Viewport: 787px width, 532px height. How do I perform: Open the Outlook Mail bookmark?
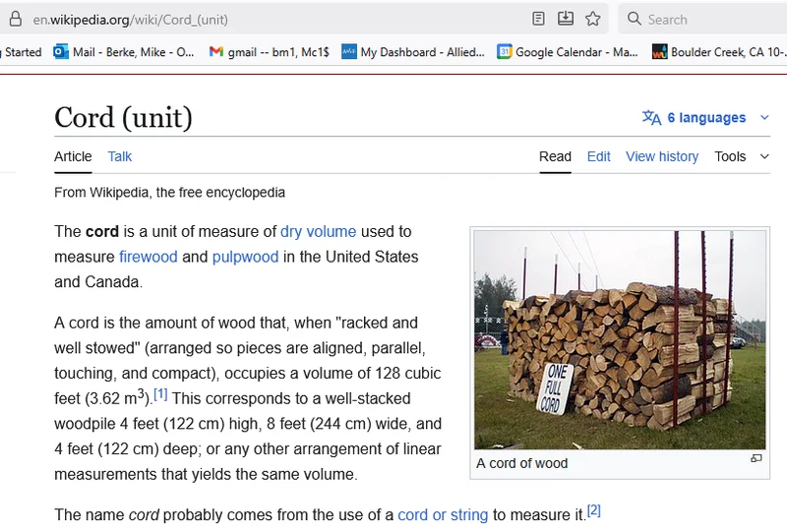pos(124,52)
